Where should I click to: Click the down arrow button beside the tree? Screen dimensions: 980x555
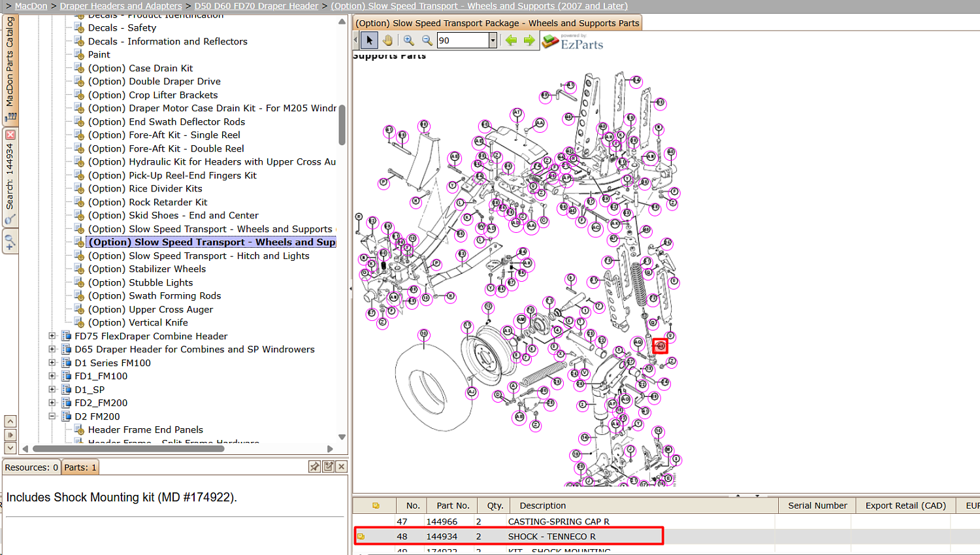tap(10, 448)
